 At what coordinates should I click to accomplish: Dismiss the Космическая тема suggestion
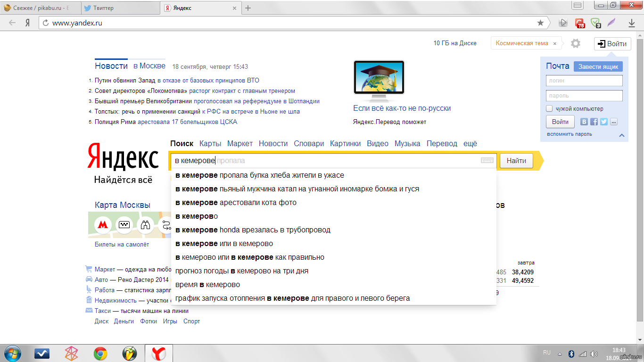[555, 43]
